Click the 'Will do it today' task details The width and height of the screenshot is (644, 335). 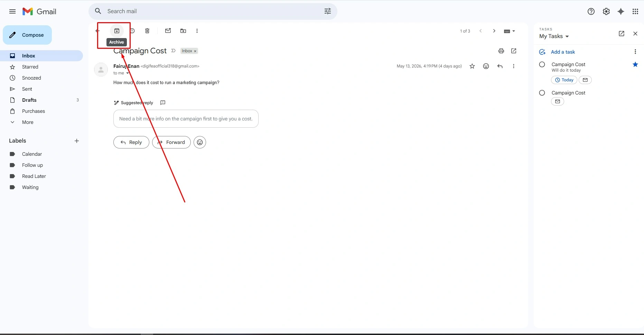(x=566, y=70)
